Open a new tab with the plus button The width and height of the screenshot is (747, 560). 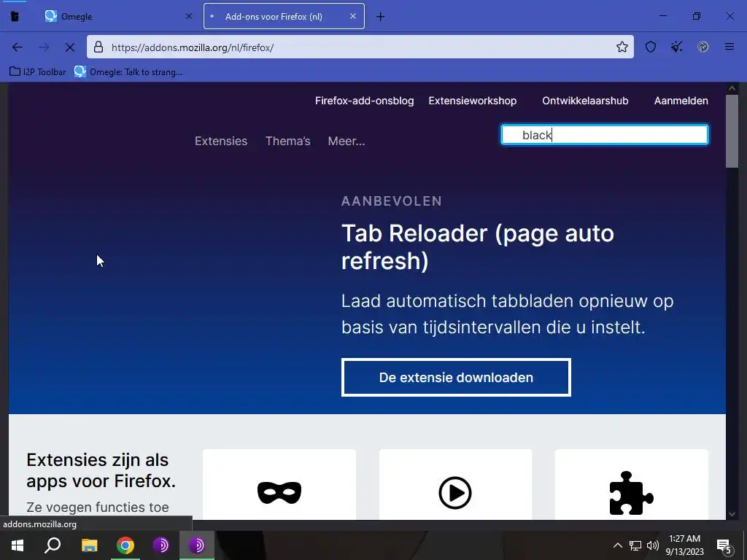coord(380,17)
